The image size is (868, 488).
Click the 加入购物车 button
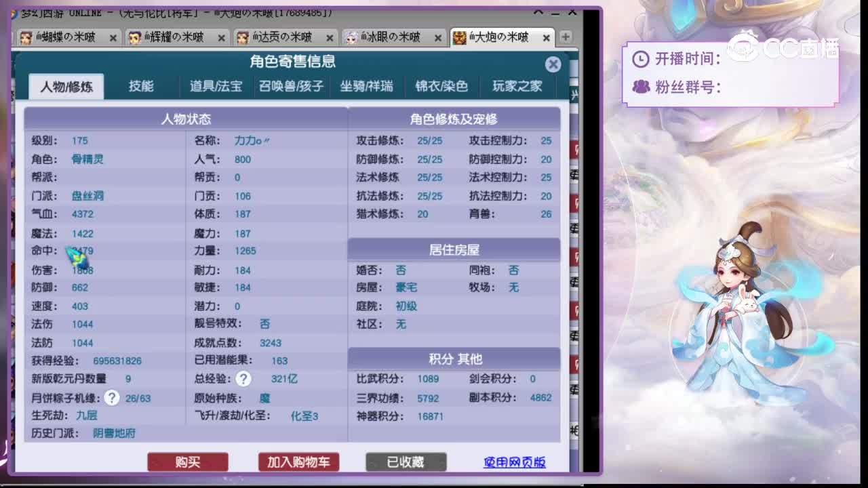298,462
